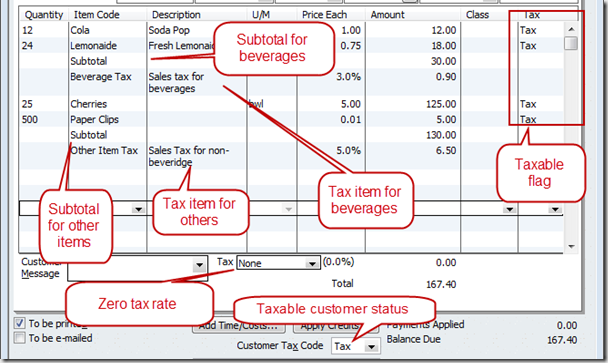Open the Class dropdown arrow in the blank row
This screenshot has width=608, height=363.
(x=509, y=209)
